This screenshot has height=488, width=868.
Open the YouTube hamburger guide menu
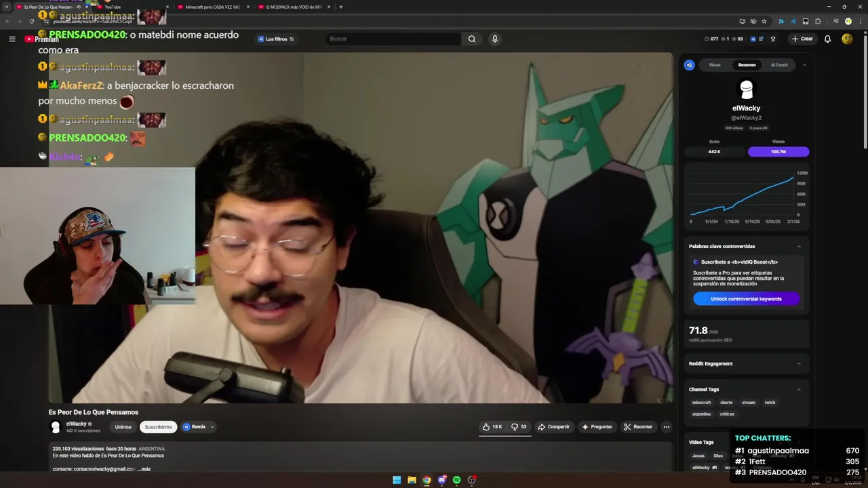pos(12,39)
